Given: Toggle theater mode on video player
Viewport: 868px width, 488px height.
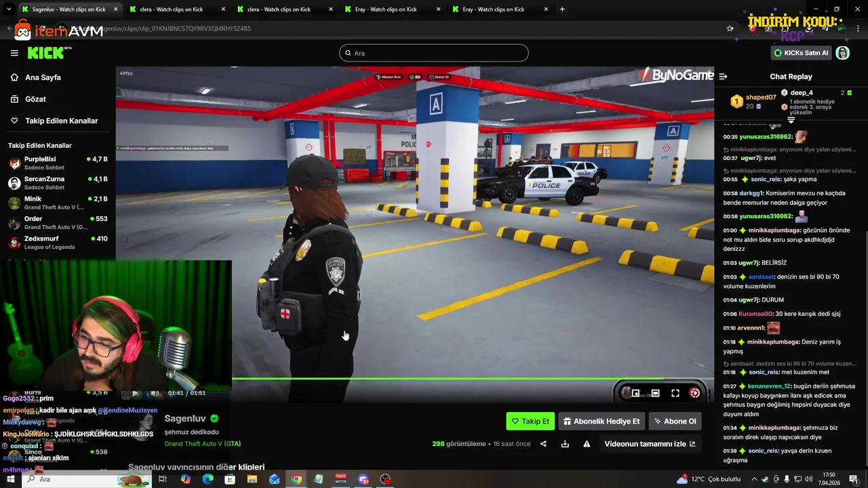Looking at the screenshot, I should (x=655, y=393).
